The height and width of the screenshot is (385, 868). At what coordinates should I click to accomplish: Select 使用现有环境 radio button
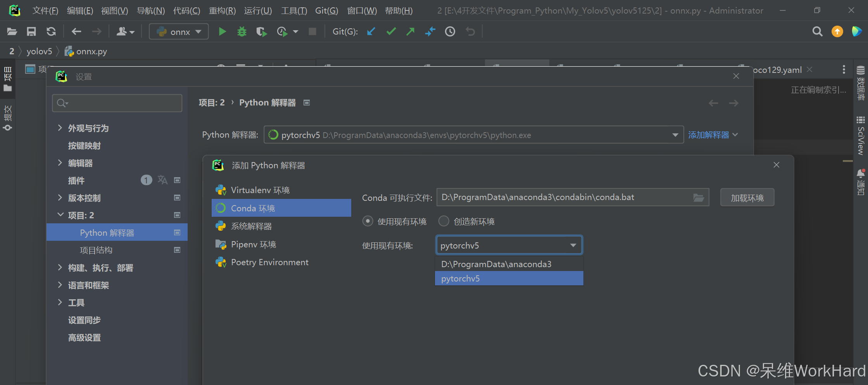pos(368,221)
